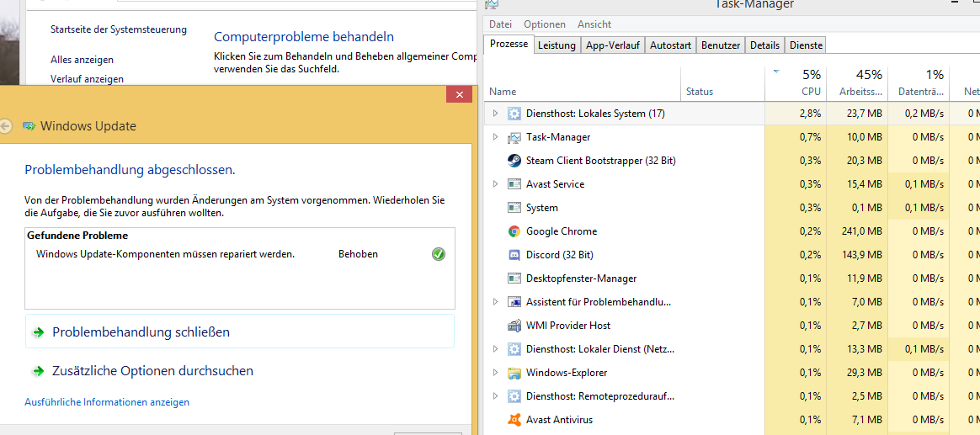The image size is (980, 435).
Task: Open the Optionen menu
Action: pos(545,24)
